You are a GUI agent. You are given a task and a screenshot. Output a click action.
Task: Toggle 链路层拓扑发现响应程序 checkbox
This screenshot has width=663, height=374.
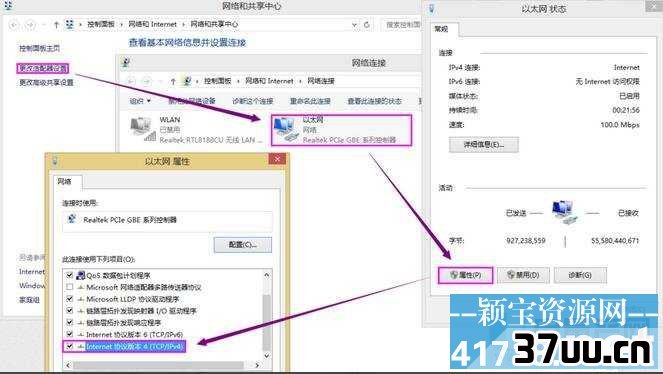pyautogui.click(x=70, y=322)
